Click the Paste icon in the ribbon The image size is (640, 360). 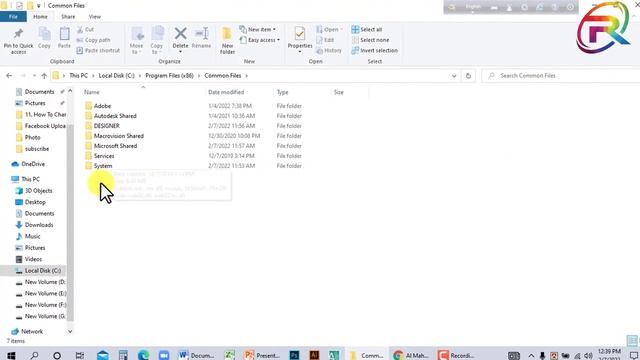pyautogui.click(x=64, y=34)
